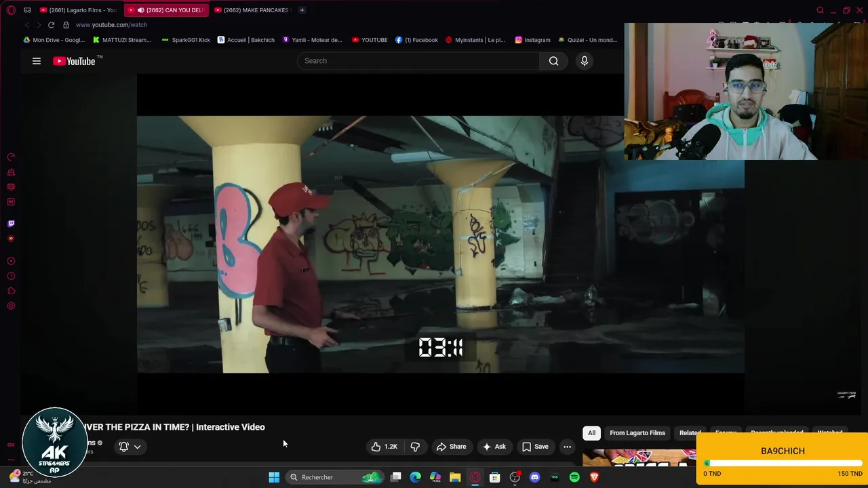The width and height of the screenshot is (868, 488).
Task: Click the search magnifier button
Action: 554,61
